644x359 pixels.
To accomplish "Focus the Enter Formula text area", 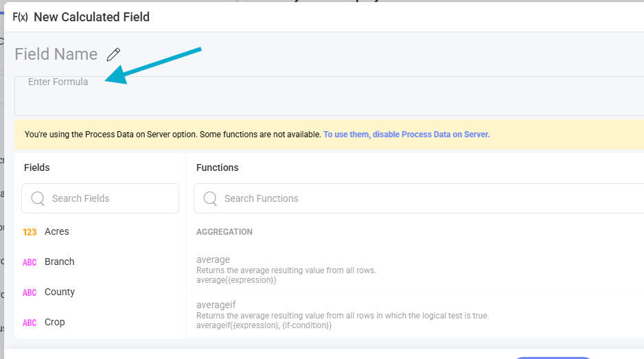I will (330, 96).
